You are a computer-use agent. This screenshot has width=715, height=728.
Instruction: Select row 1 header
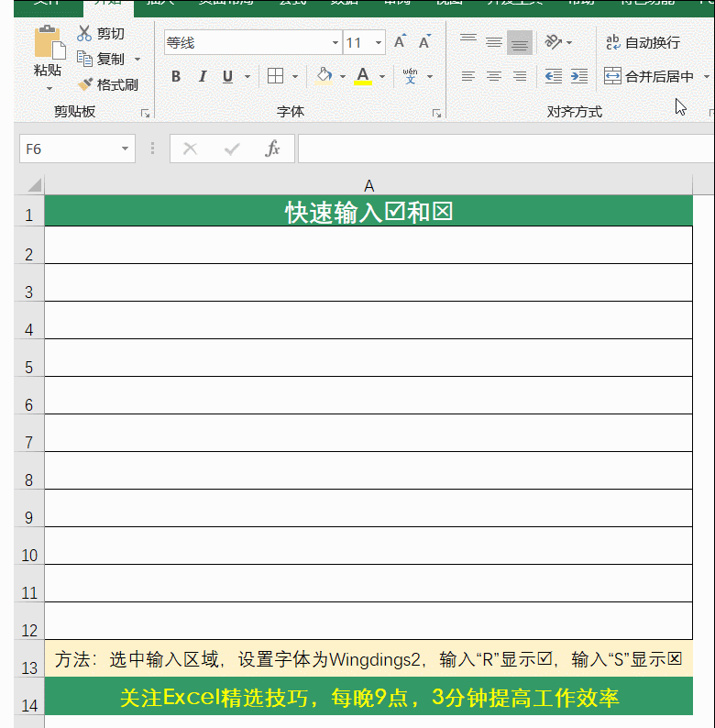[28, 211]
